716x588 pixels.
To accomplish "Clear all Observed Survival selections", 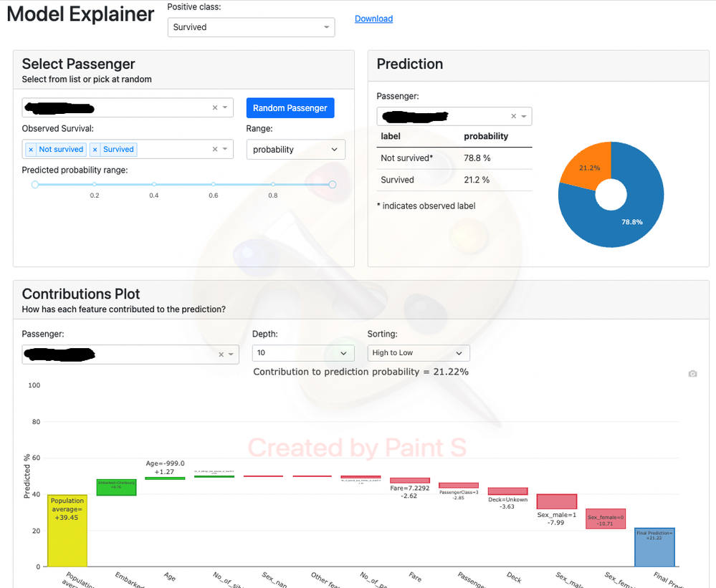I will (x=214, y=150).
